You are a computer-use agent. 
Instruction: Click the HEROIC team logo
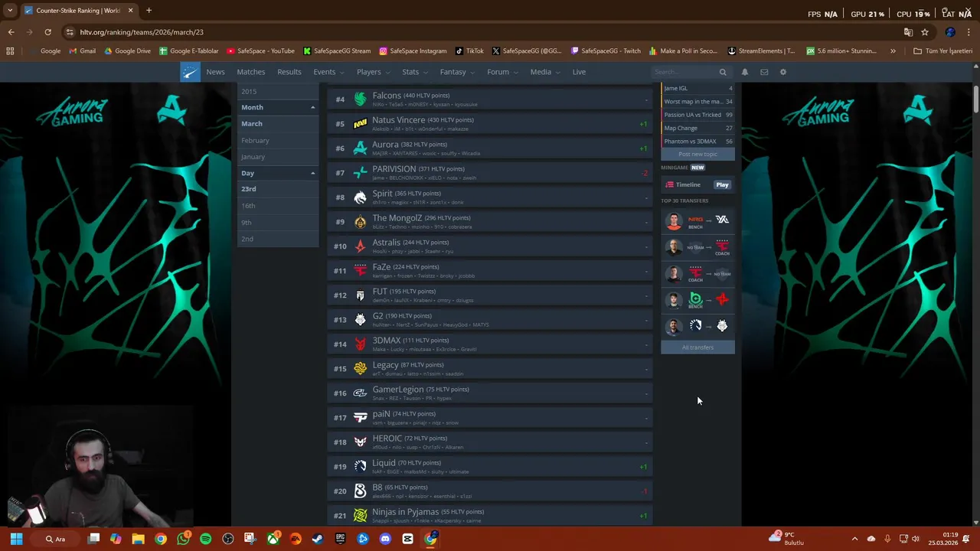click(x=361, y=442)
